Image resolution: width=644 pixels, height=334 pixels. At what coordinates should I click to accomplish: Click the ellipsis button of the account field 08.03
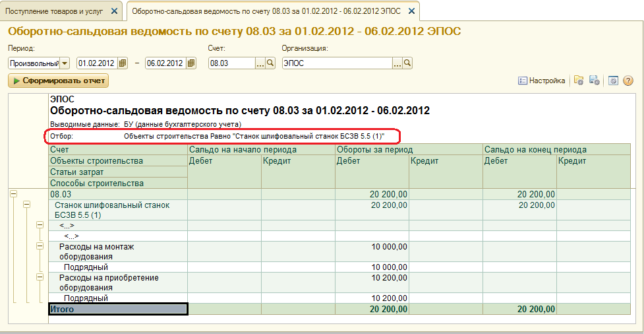click(261, 63)
